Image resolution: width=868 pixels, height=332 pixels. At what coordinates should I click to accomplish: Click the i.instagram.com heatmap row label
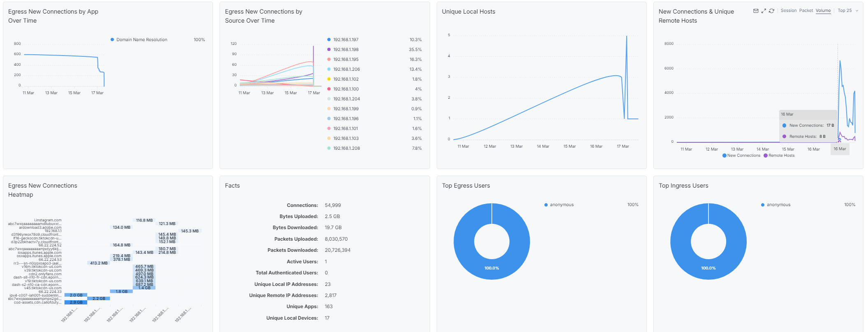(x=48, y=221)
